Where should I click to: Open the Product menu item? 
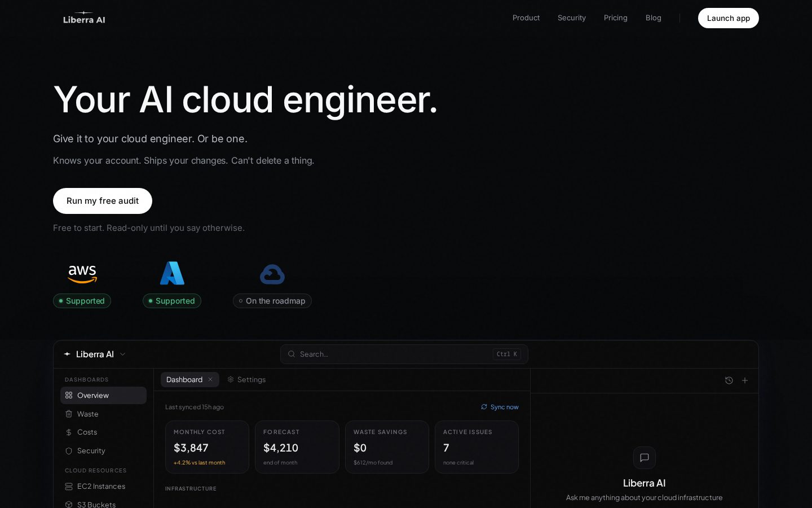[x=526, y=18]
